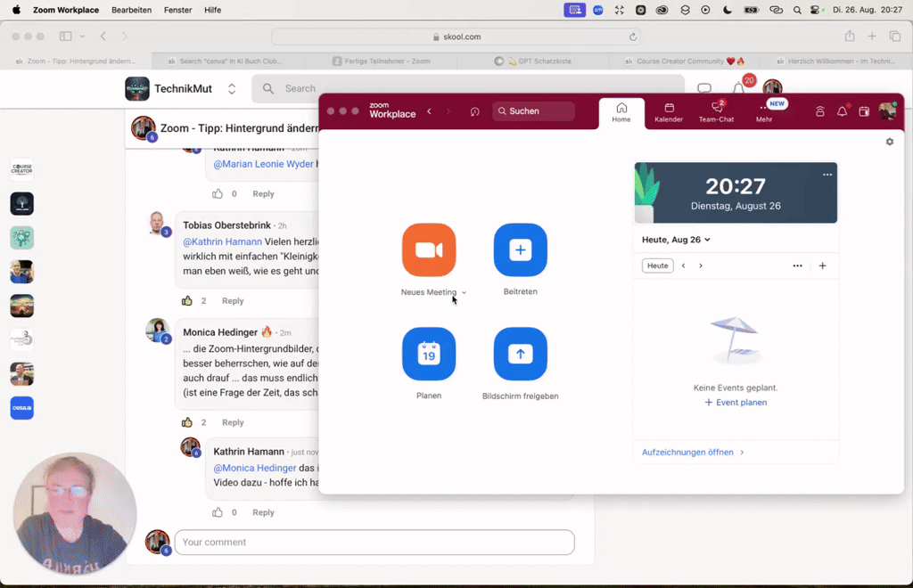Open the clock widget options menu

pyautogui.click(x=827, y=175)
